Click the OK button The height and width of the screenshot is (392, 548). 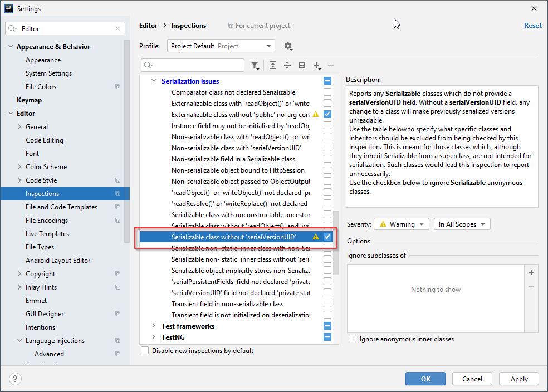[x=425, y=379]
